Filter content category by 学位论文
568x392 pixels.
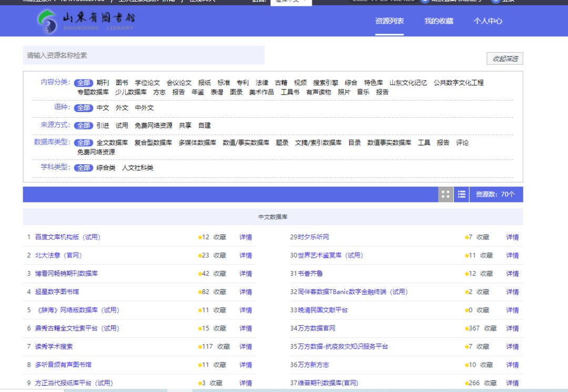(147, 83)
